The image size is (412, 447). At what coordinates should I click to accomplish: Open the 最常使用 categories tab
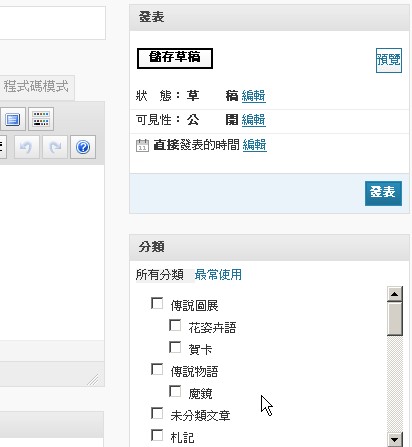[218, 275]
